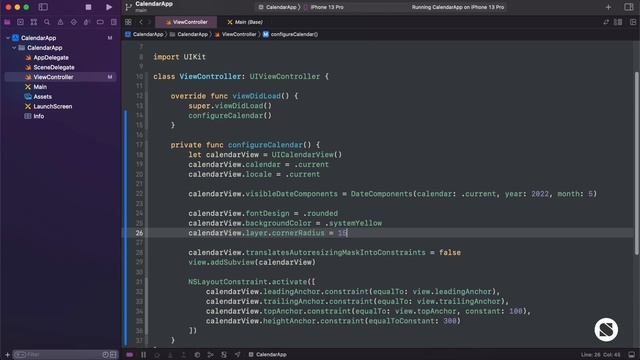This screenshot has height=360, width=640.
Task: Open the Info file in the navigator
Action: [38, 116]
